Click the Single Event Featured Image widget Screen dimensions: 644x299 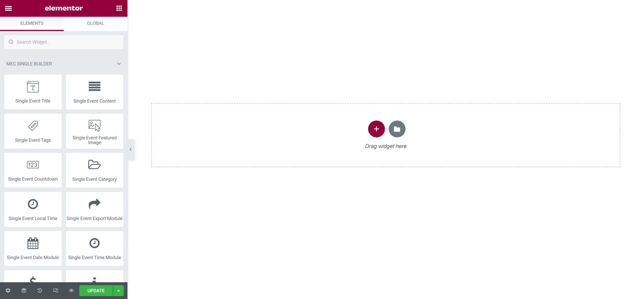click(94, 131)
